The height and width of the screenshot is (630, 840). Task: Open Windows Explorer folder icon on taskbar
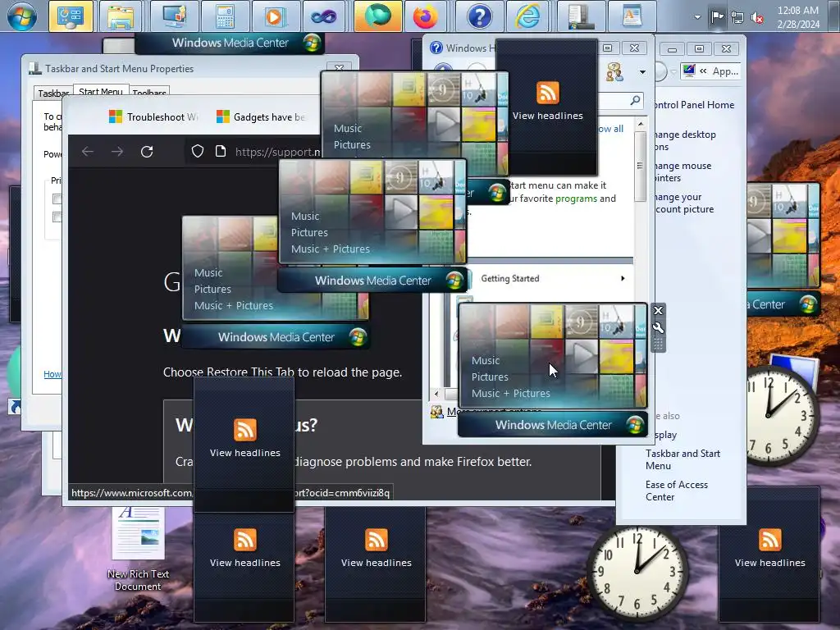coord(121,16)
